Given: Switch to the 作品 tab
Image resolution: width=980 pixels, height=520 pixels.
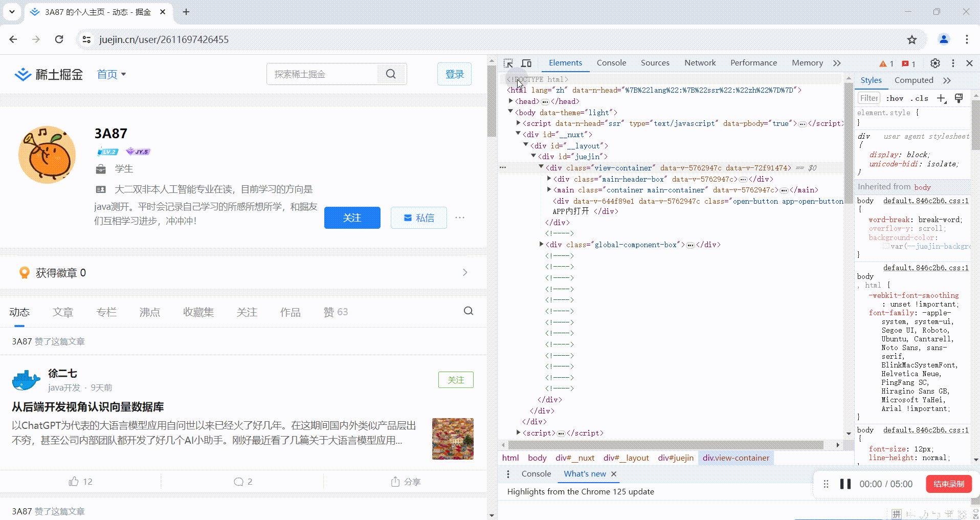Looking at the screenshot, I should [x=290, y=312].
